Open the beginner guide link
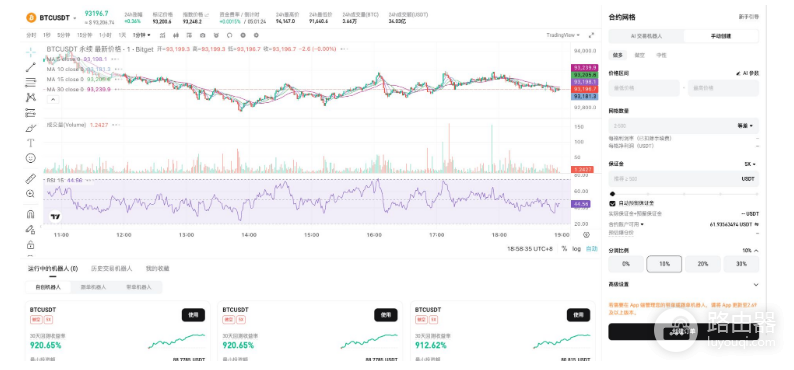Viewport: 794px width, 370px height. point(748,17)
